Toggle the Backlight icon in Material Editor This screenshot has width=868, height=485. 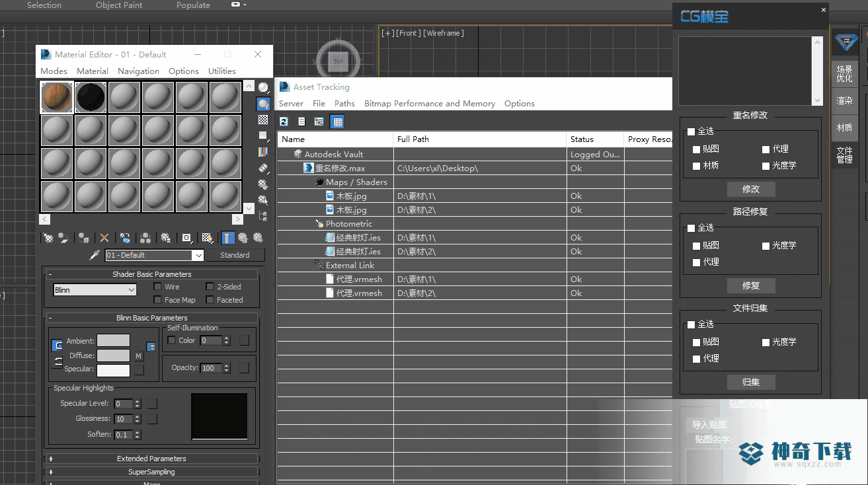coord(263,104)
